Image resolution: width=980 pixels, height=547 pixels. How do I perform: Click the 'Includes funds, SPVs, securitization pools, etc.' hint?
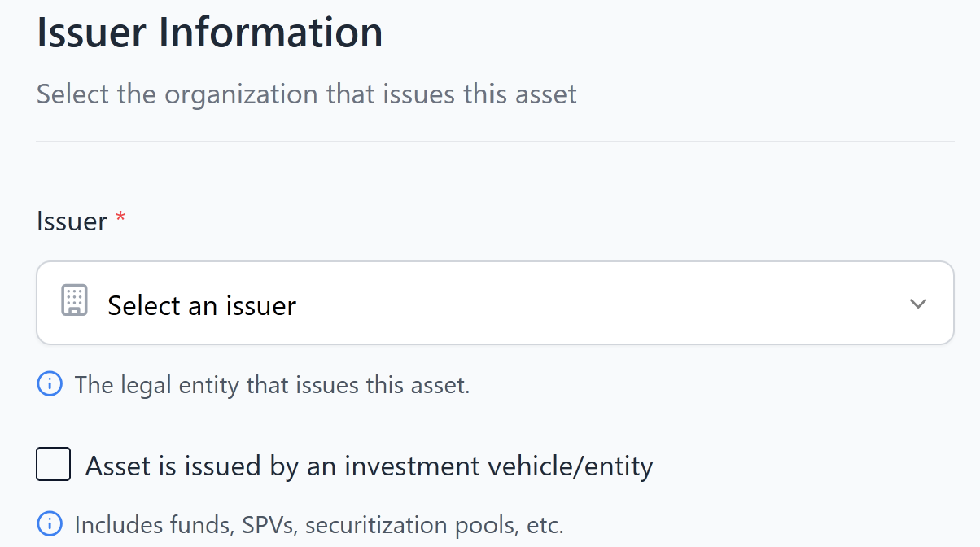319,525
